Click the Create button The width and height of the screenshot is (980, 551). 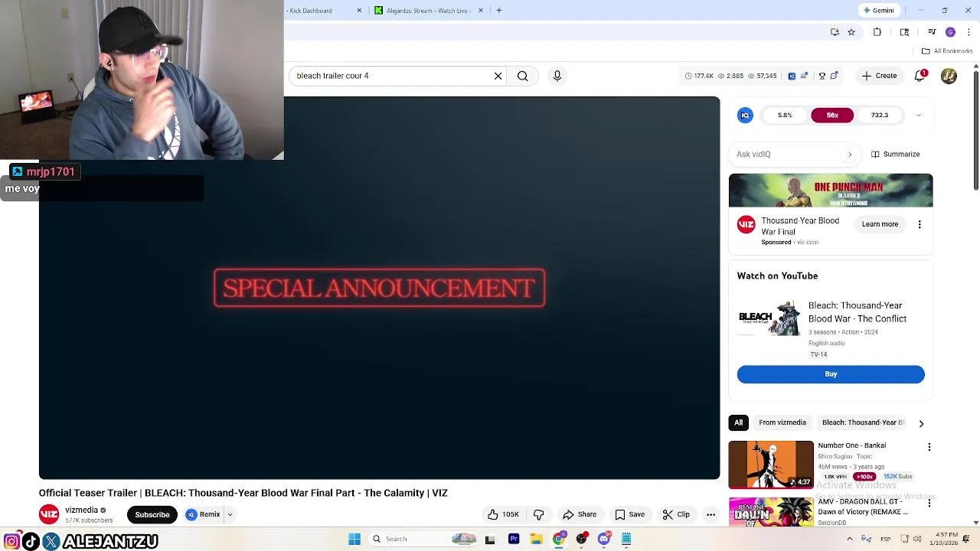click(879, 76)
